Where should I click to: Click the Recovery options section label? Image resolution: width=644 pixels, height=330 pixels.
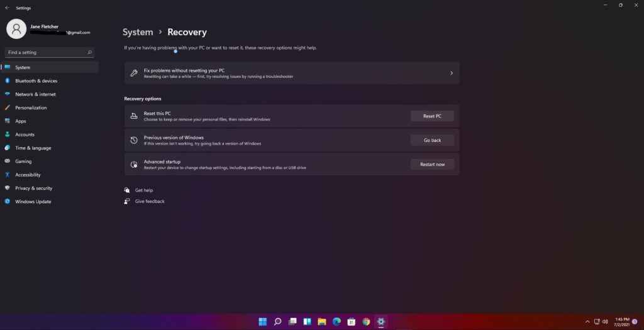coord(143,99)
